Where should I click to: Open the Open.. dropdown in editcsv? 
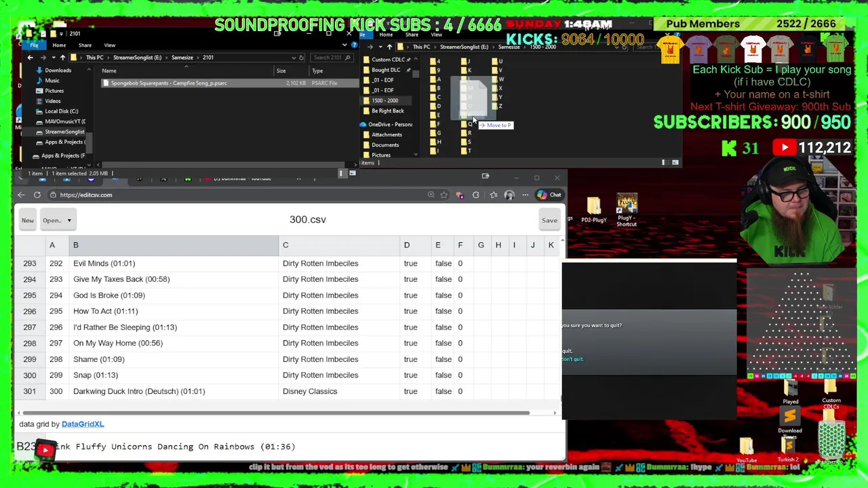coord(57,220)
